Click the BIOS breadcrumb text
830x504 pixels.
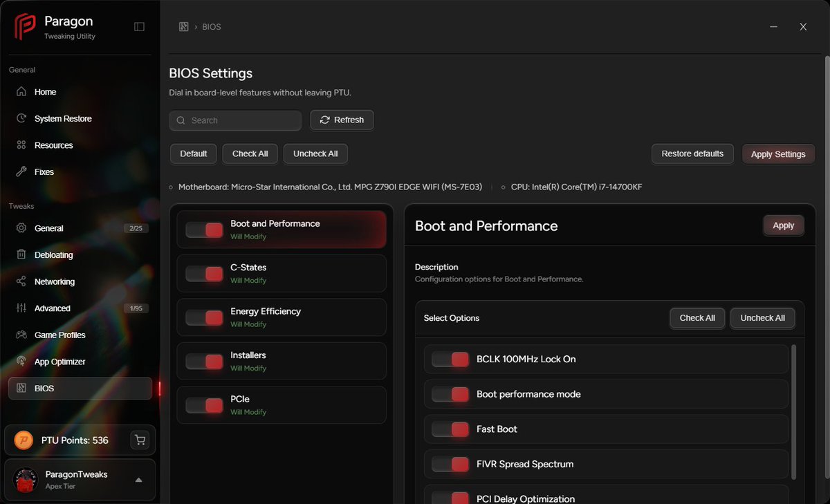tap(212, 27)
